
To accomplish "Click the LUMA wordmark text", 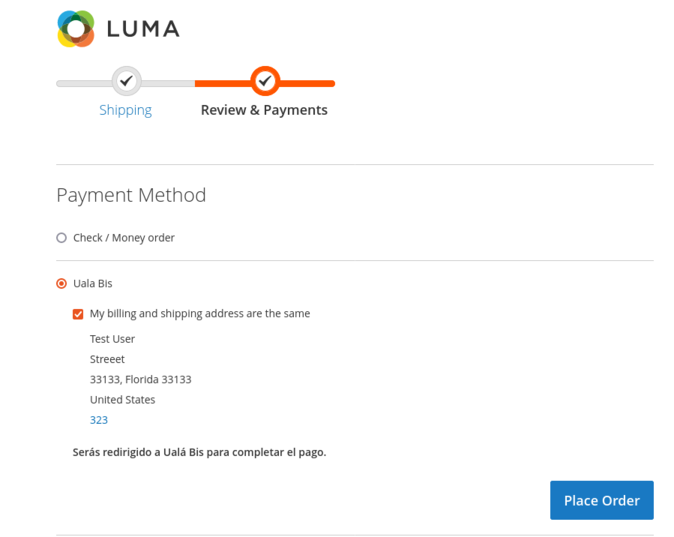I will pyautogui.click(x=143, y=29).
